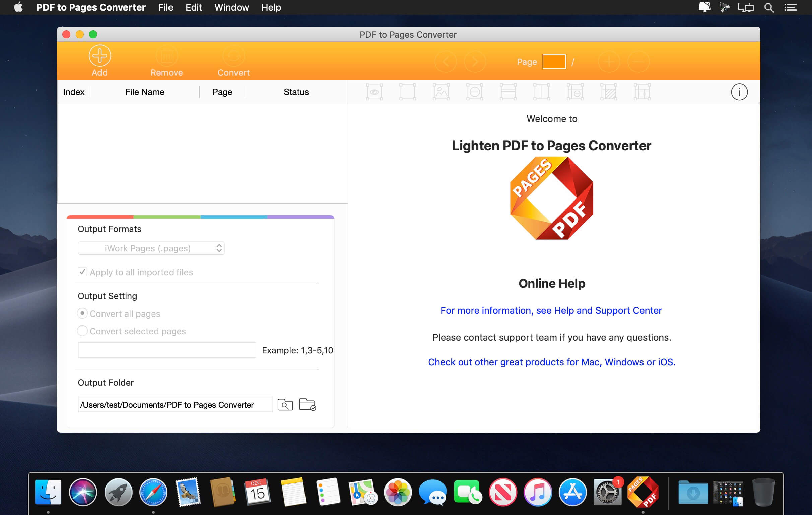Open Safari from the Dock
Viewport: 812px width, 515px height.
pos(153,492)
